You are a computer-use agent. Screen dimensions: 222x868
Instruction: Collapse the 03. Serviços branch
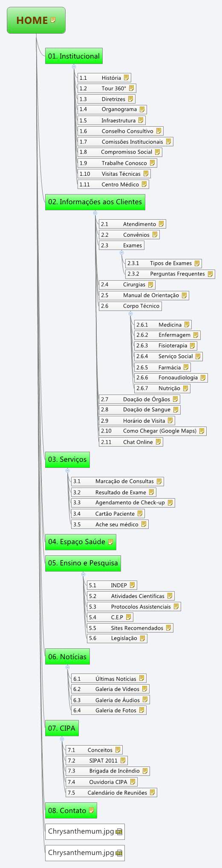67,470
